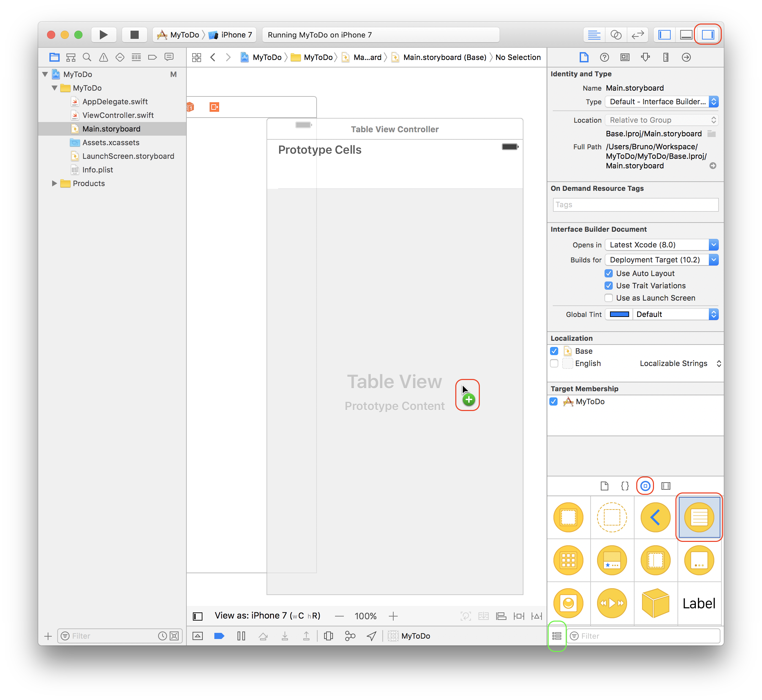Click the Global Tint color well
Image resolution: width=762 pixels, height=700 pixels.
click(x=619, y=315)
